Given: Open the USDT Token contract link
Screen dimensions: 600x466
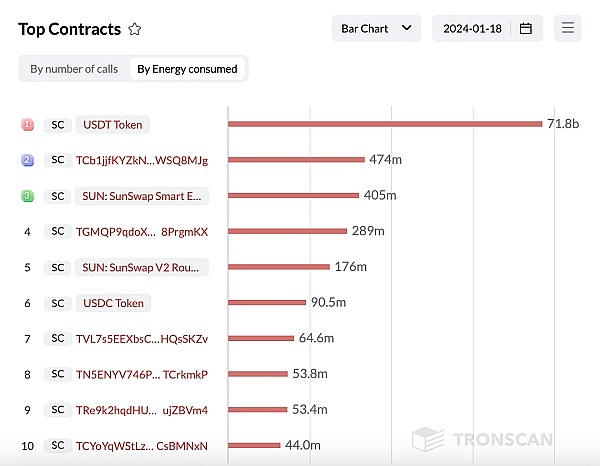Looking at the screenshot, I should [112, 125].
